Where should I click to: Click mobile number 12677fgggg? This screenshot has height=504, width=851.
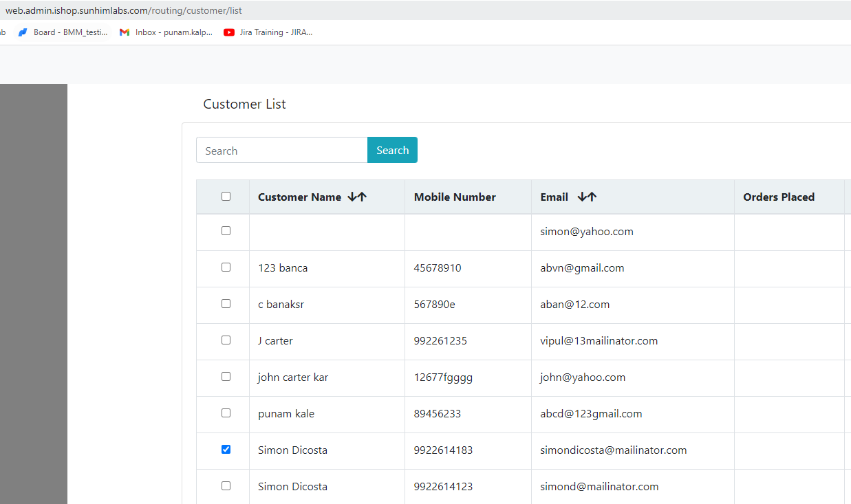point(443,377)
